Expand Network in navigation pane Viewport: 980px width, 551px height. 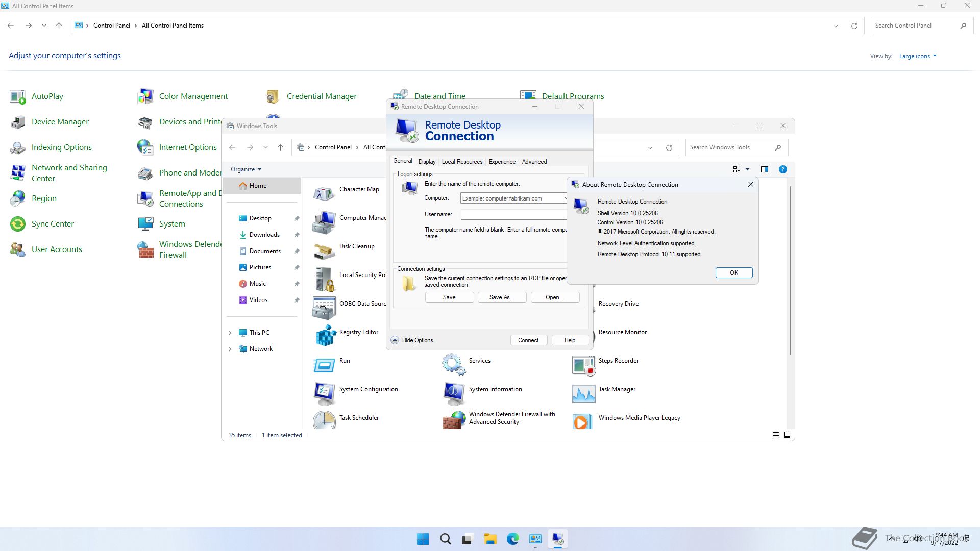click(x=230, y=349)
